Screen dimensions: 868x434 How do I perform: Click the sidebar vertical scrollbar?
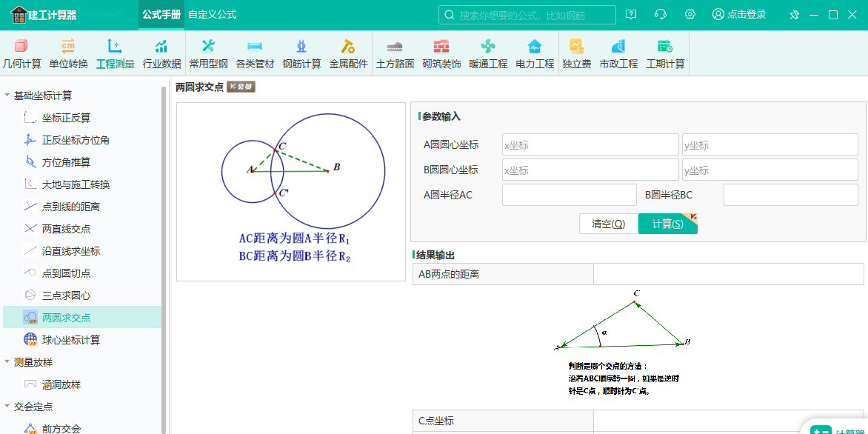click(x=164, y=259)
